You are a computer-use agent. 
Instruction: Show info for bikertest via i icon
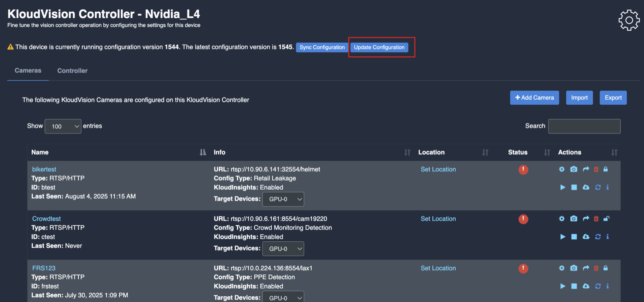(x=608, y=187)
